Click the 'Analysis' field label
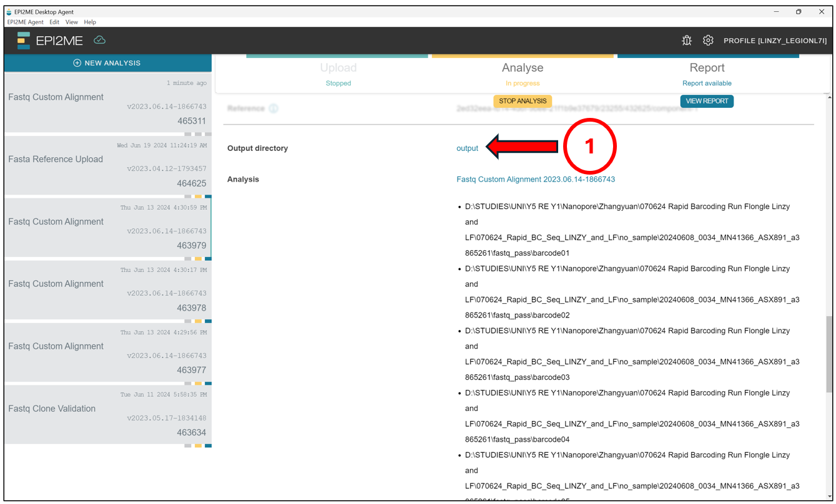This screenshot has height=504, width=836. point(243,179)
